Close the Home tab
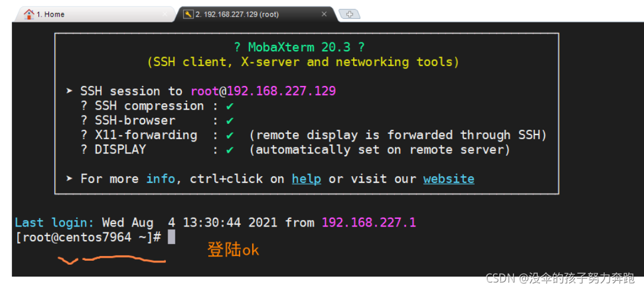The image size is (644, 289). [x=165, y=14]
